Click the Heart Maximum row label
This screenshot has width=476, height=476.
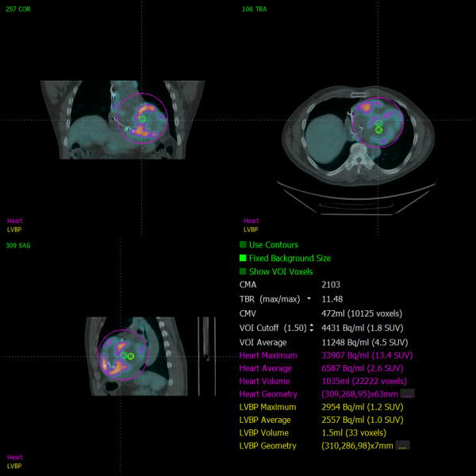[x=268, y=355]
